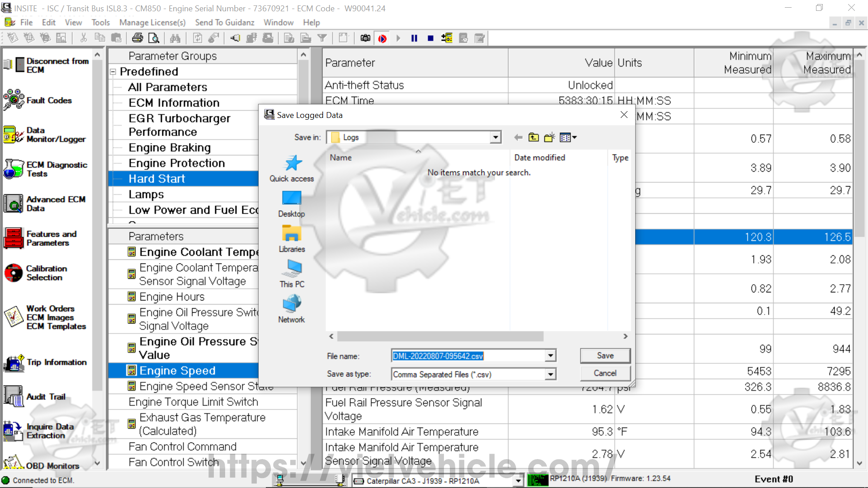Screen dimensions: 868x488
Task: Click the binoculars Find icon
Action: click(x=175, y=38)
